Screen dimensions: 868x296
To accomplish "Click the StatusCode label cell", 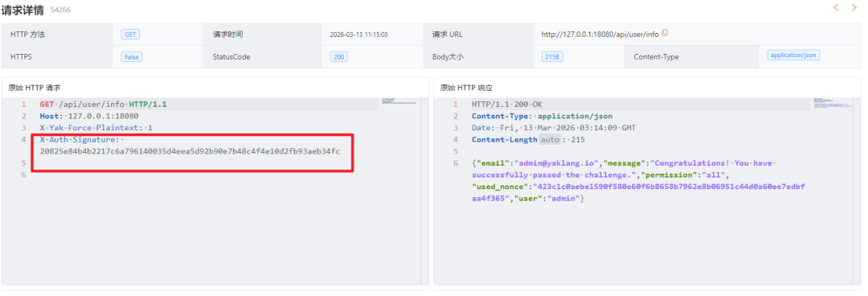I will (263, 56).
